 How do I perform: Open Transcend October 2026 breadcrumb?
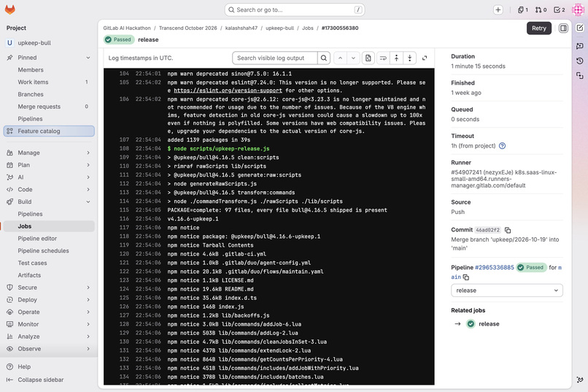[188, 28]
